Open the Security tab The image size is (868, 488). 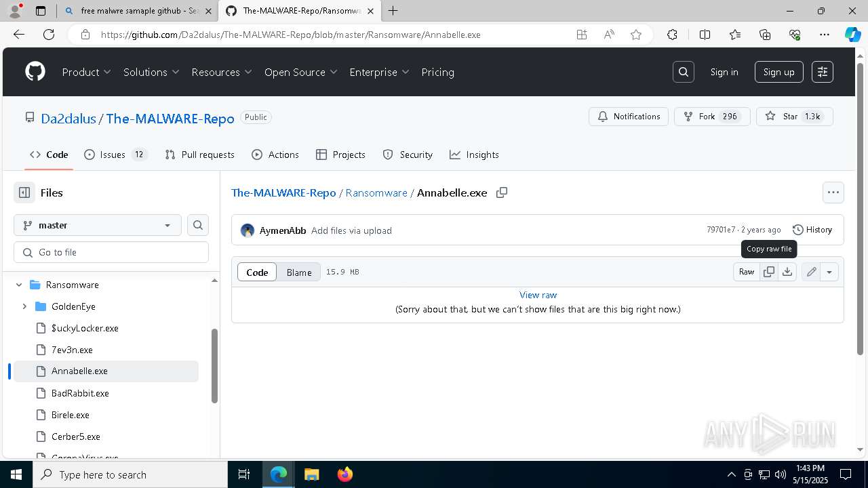408,155
